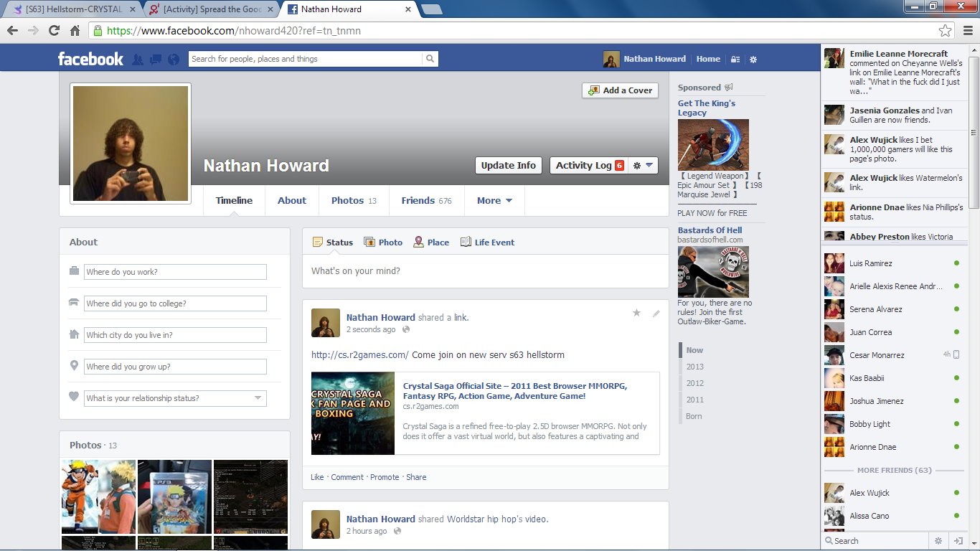Click the pencil edit icon on post
Image resolution: width=980 pixels, height=551 pixels.
coord(656,314)
